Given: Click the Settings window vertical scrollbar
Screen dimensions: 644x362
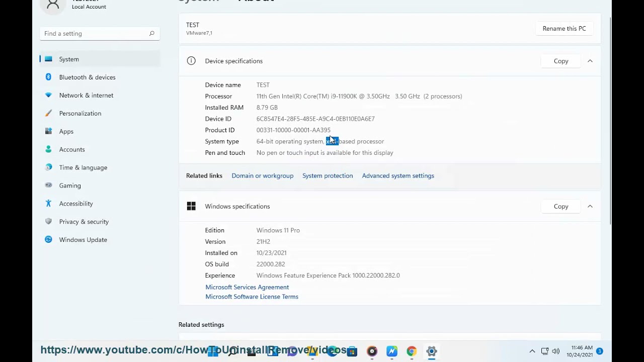Looking at the screenshot, I should coord(610,121).
